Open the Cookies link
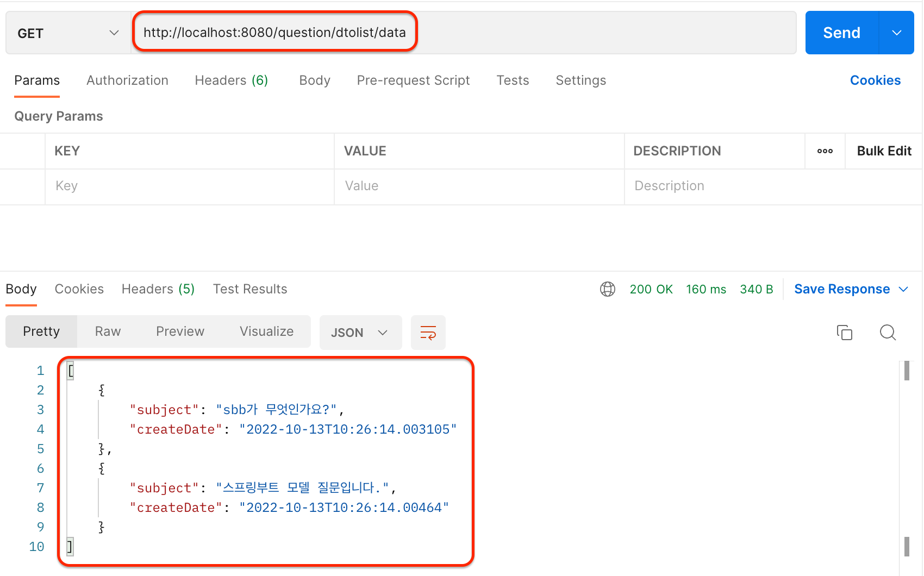 coord(875,80)
